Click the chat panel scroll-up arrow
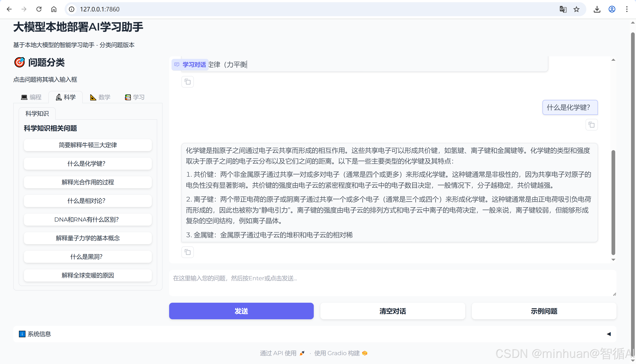Viewport: 636px width, 364px height. pos(613,60)
